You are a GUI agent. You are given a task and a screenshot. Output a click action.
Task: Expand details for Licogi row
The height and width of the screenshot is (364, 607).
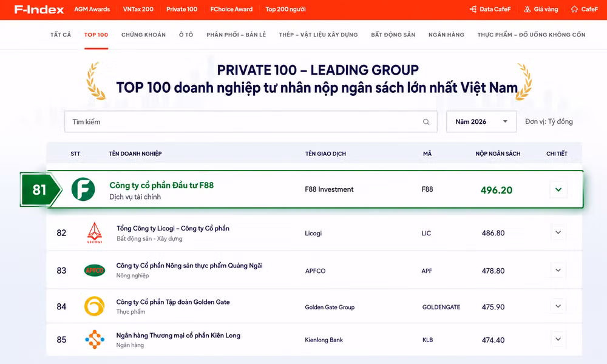558,232
